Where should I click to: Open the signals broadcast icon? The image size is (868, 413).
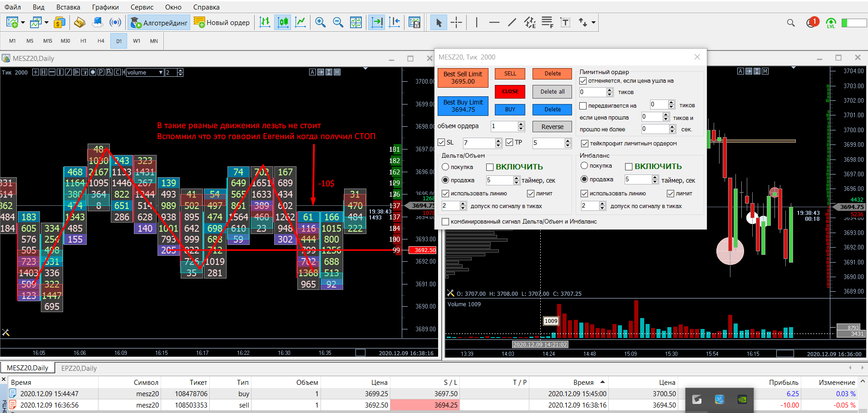pyautogui.click(x=115, y=22)
